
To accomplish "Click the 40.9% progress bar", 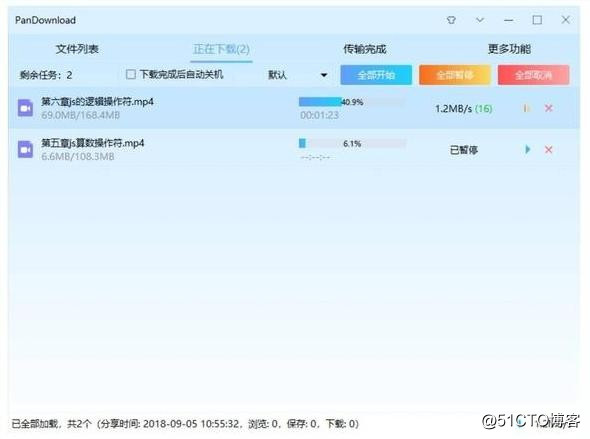I will click(352, 102).
